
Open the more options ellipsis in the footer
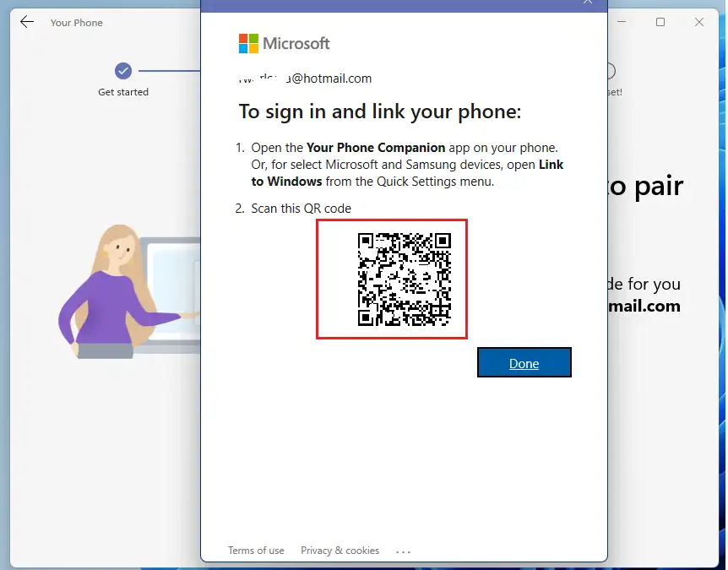click(403, 551)
